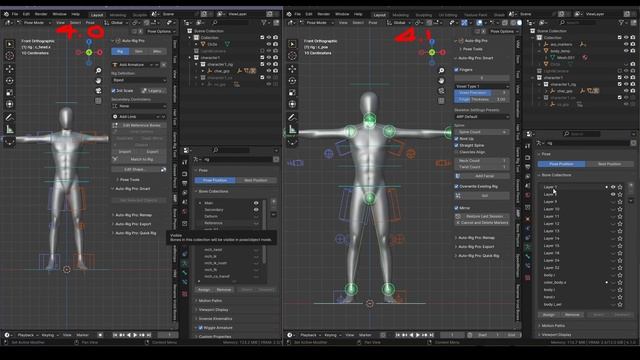Image resolution: width=640 pixels, height=360 pixels.
Task: Select the Annotate tool in right viewport
Action: coord(292,117)
